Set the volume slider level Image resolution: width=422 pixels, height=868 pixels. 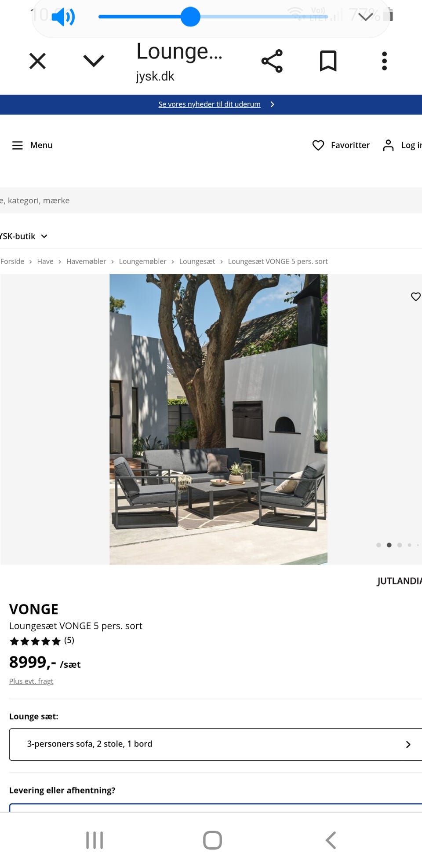(x=213, y=17)
